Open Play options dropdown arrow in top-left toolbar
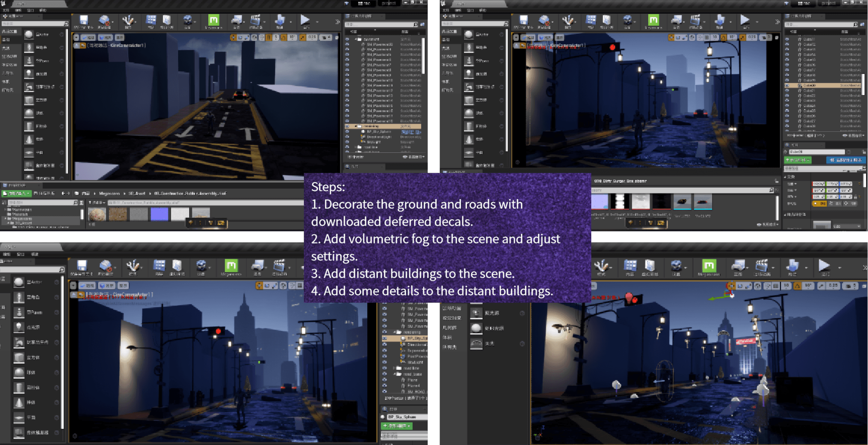Screen dimensions: 868x445 click(317, 22)
